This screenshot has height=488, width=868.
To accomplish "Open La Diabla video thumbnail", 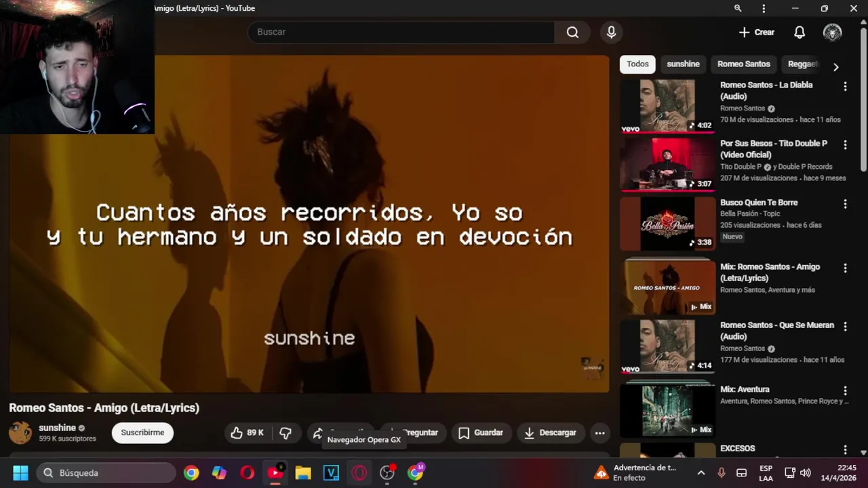I will coord(667,106).
